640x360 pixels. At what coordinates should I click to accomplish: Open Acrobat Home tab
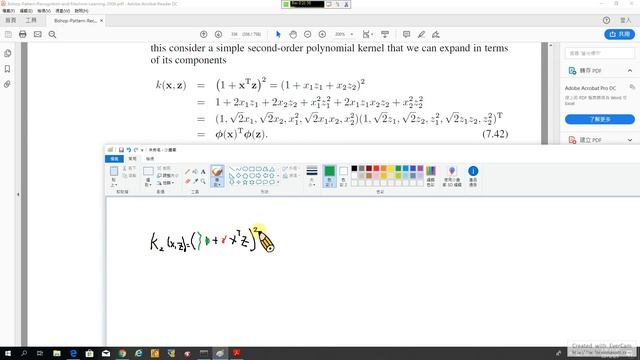11,20
